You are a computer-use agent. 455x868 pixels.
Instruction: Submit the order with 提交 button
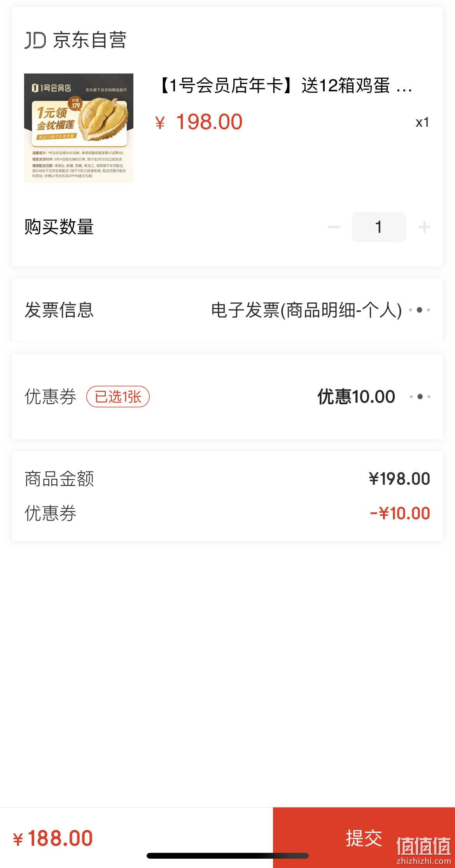tap(364, 838)
